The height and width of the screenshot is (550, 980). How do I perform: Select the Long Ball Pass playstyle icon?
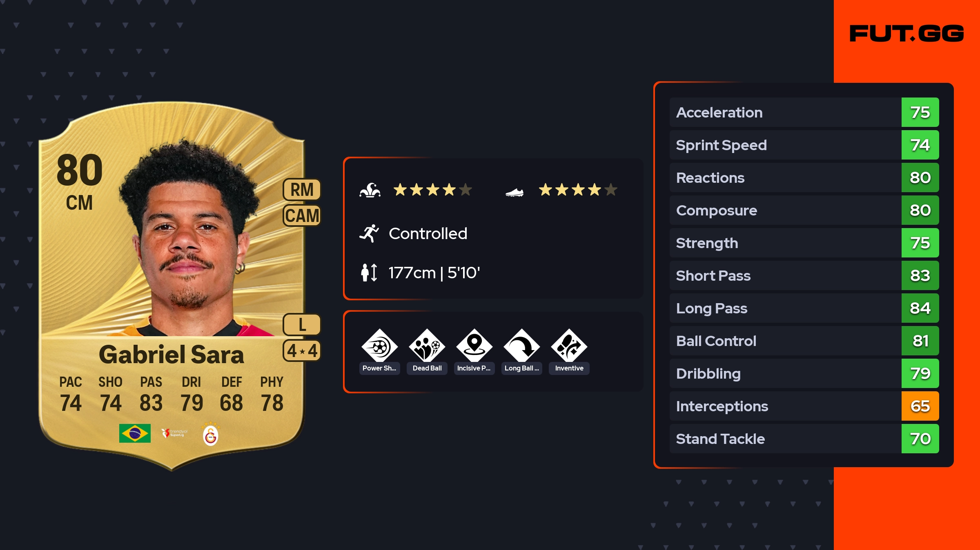click(521, 346)
